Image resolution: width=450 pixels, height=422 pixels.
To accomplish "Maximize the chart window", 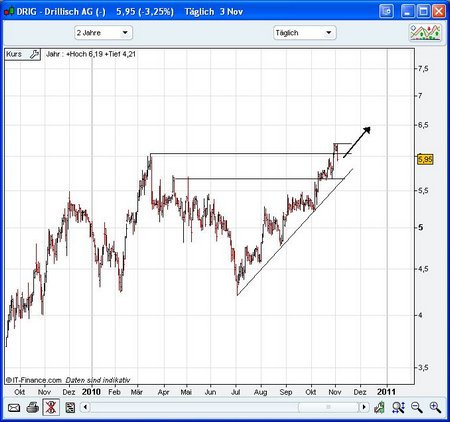I will [x=424, y=12].
